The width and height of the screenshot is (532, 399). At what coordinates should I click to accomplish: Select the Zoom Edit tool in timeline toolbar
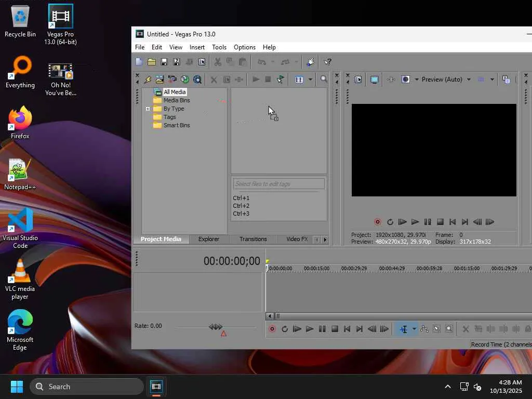point(449,329)
